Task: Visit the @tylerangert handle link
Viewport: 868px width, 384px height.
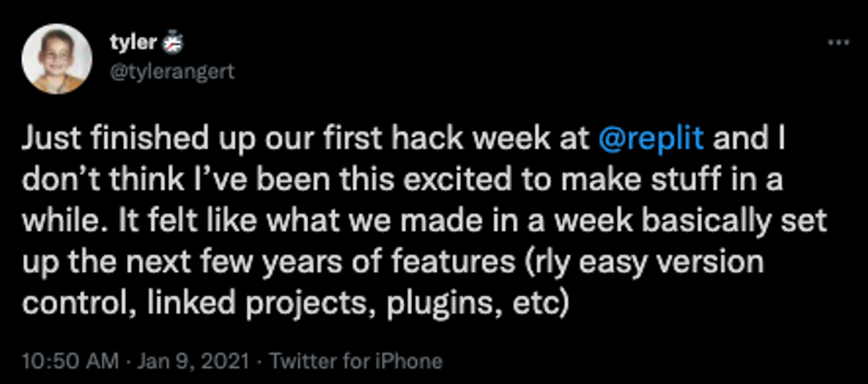Action: coord(172,72)
